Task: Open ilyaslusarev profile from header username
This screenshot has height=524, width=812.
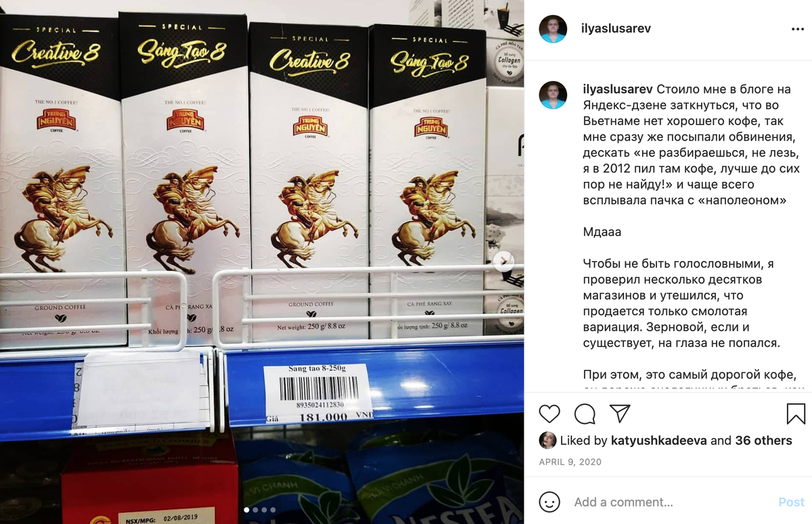Action: [616, 29]
